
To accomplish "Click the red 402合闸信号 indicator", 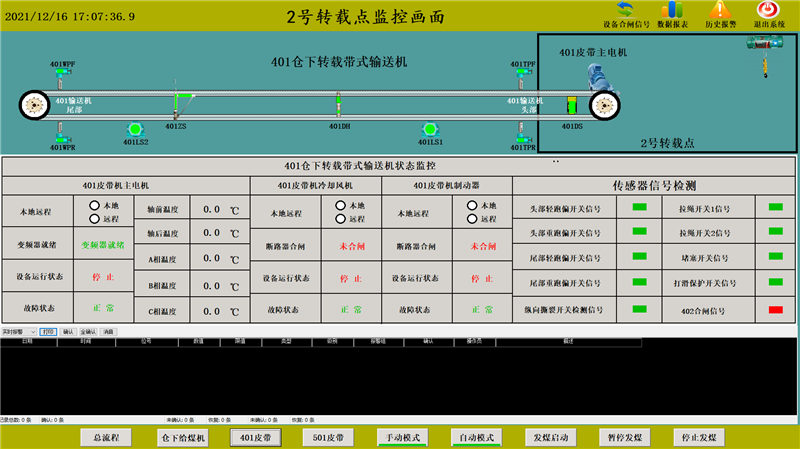I will (774, 310).
